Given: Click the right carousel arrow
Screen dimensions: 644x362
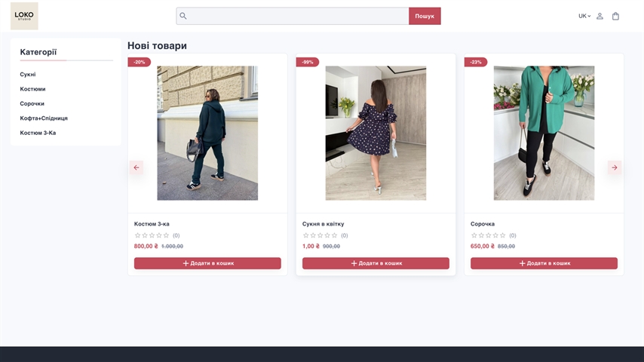Looking at the screenshot, I should [x=615, y=167].
